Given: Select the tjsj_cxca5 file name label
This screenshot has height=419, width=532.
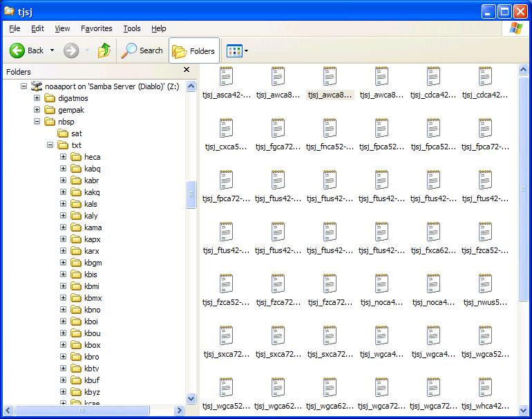Looking at the screenshot, I should click(x=226, y=147).
